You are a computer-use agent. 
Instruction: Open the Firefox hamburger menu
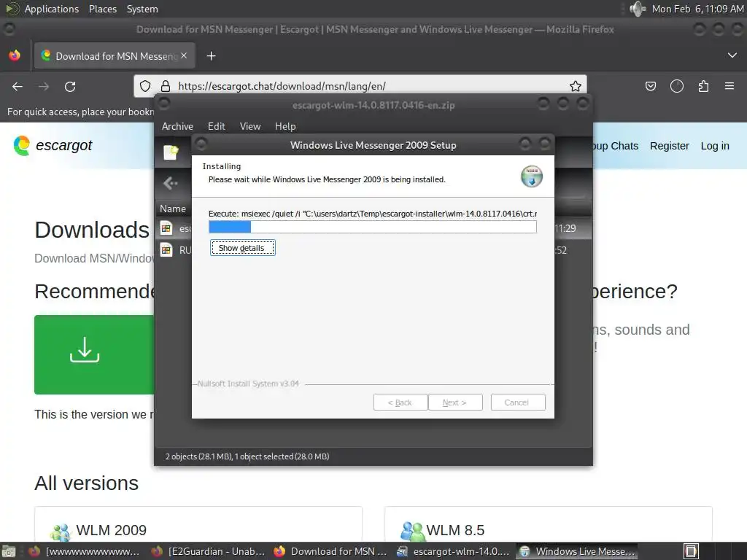729,86
